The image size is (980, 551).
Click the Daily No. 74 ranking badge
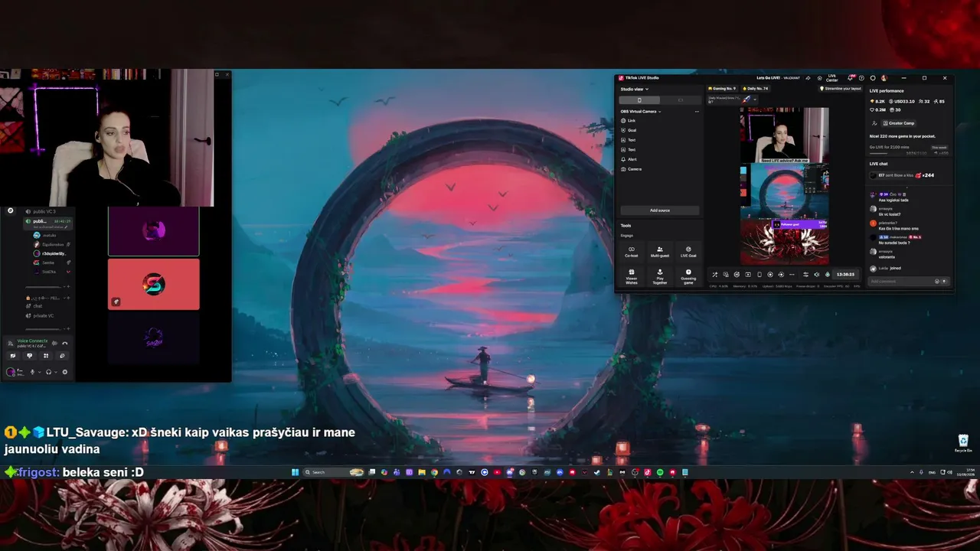pyautogui.click(x=754, y=89)
